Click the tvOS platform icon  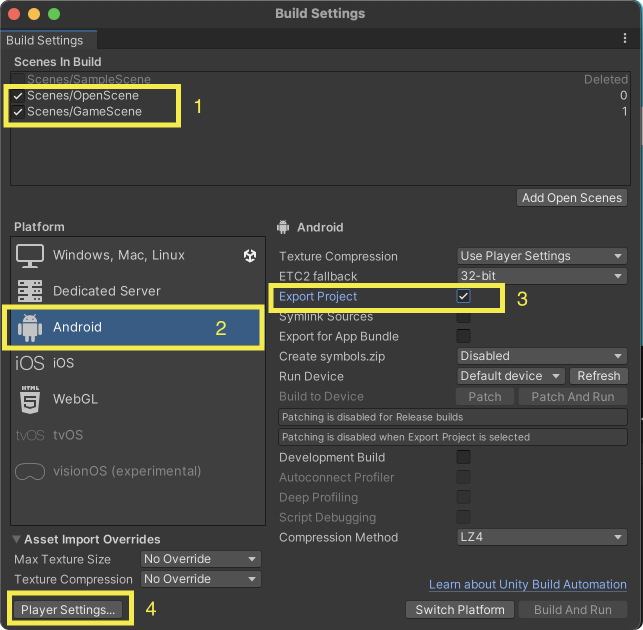[x=30, y=435]
